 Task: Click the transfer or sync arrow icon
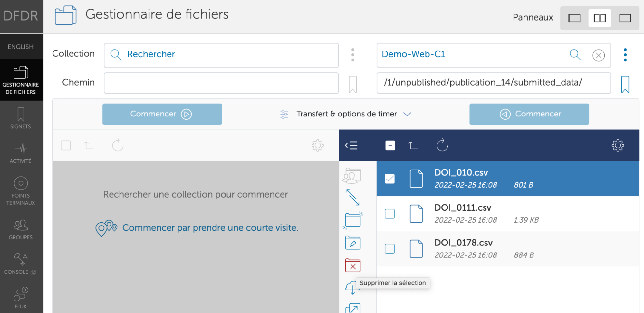click(x=353, y=197)
